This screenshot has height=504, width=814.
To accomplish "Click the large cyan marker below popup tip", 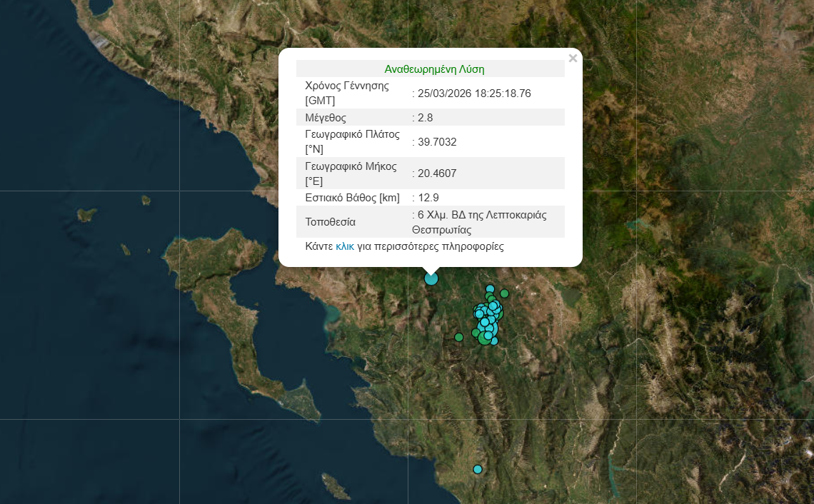I will pos(431,278).
